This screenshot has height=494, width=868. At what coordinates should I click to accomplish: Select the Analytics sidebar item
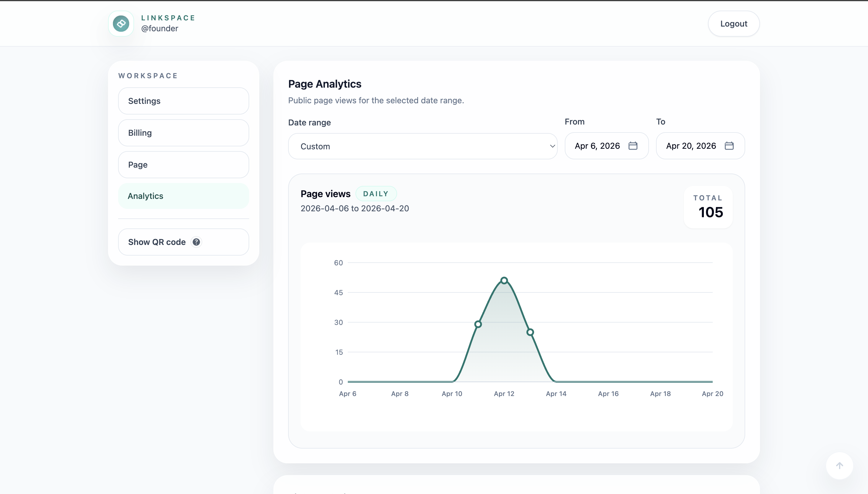click(183, 196)
